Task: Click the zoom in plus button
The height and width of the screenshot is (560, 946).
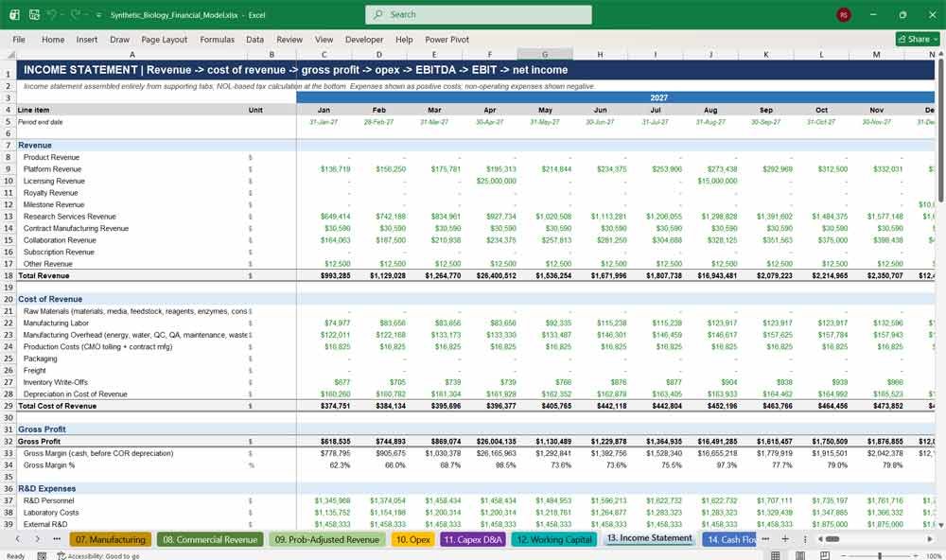Action: click(x=917, y=555)
